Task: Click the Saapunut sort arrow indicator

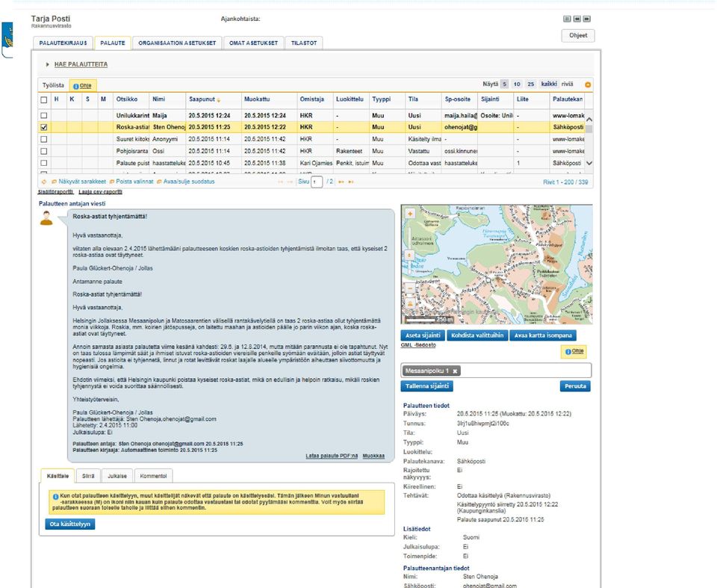Action: [x=219, y=100]
